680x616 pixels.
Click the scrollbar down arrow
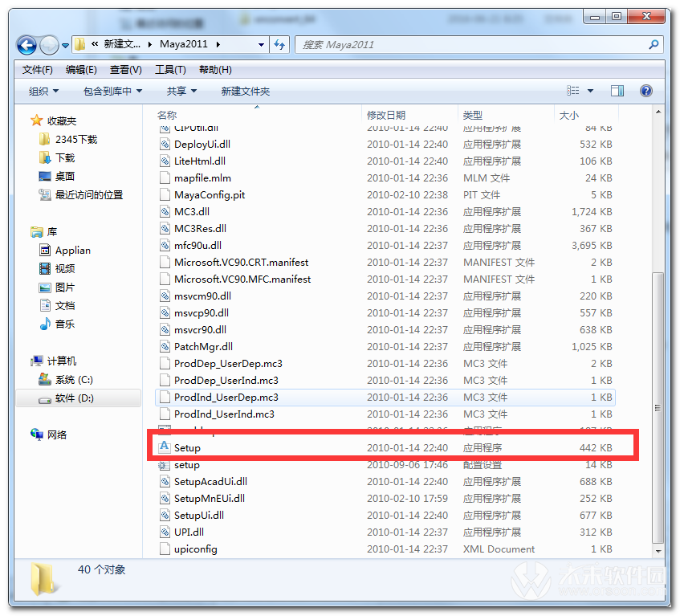[x=658, y=551]
